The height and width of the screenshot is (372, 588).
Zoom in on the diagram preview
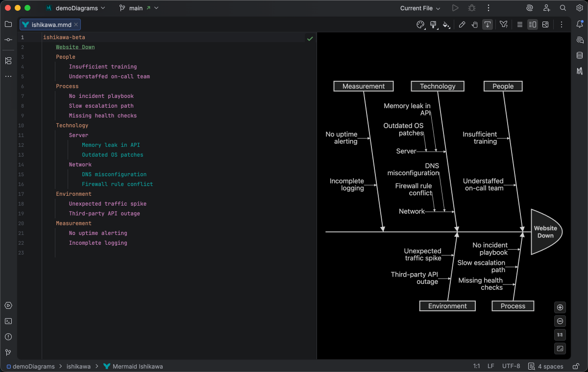tap(560, 307)
